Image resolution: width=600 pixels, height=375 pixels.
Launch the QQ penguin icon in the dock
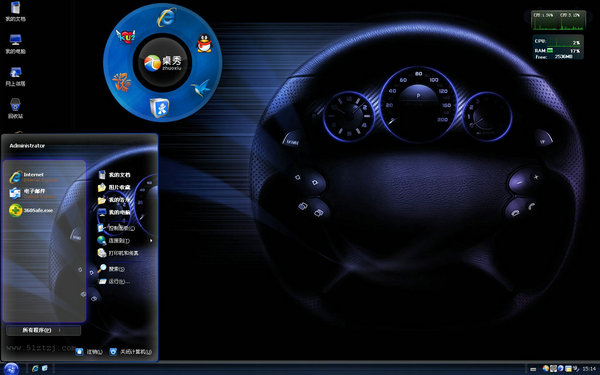coord(204,43)
